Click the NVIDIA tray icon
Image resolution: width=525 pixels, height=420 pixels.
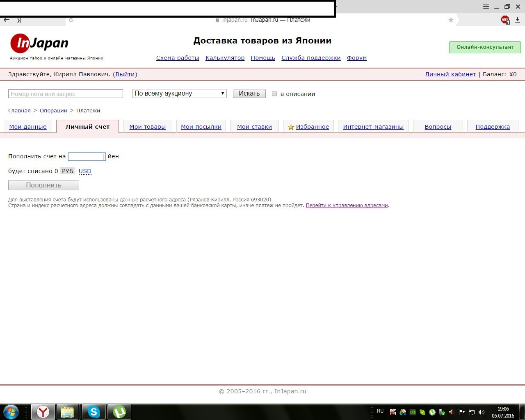pyautogui.click(x=413, y=412)
